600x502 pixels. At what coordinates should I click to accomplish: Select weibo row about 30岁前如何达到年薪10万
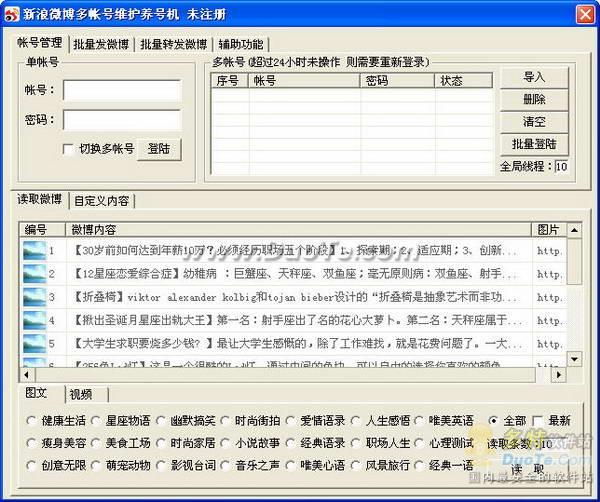(x=293, y=251)
